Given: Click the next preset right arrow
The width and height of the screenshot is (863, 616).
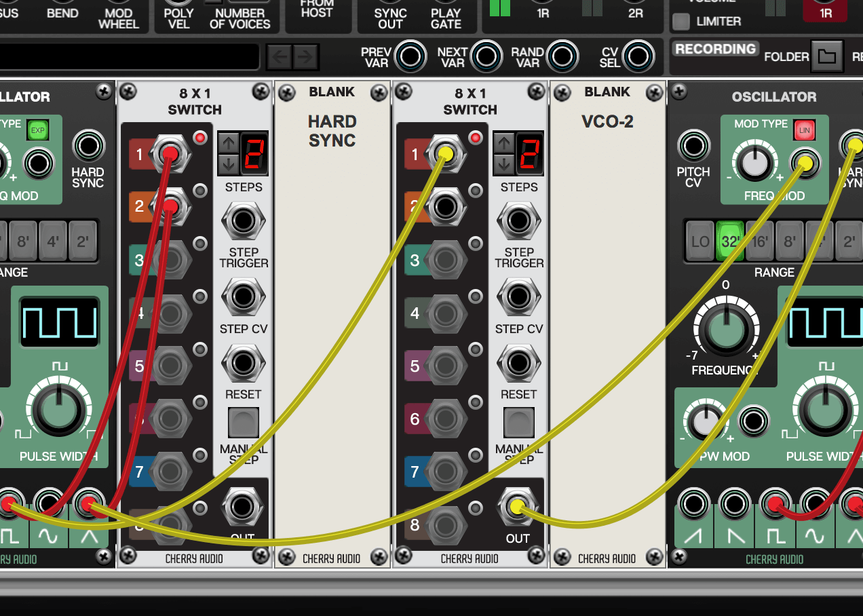Looking at the screenshot, I should click(305, 57).
